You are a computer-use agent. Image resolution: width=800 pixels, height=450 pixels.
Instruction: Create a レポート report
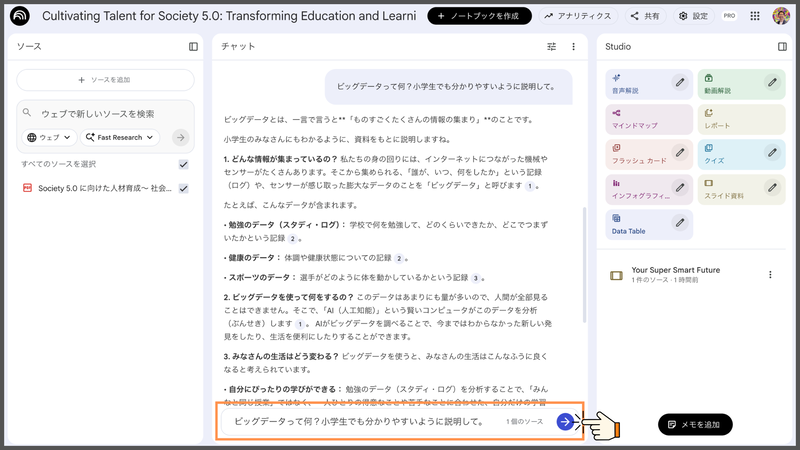point(741,119)
